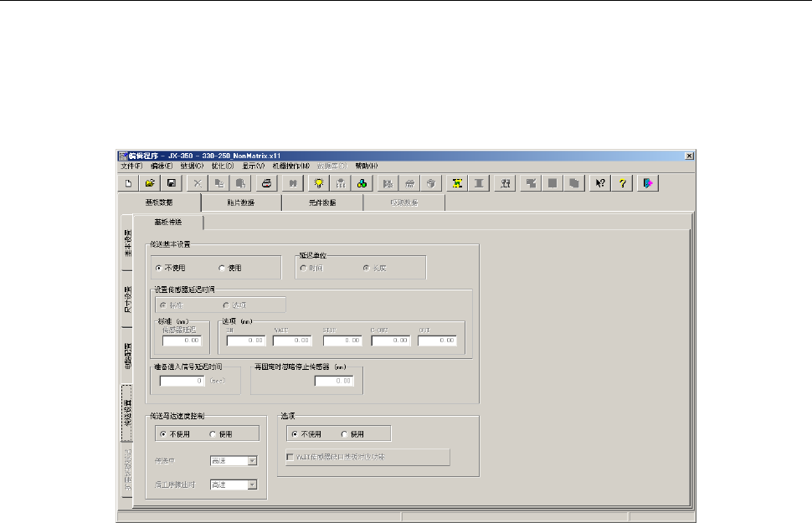Click the second grayed icon right of the colored circles
812x523 pixels.
click(409, 183)
